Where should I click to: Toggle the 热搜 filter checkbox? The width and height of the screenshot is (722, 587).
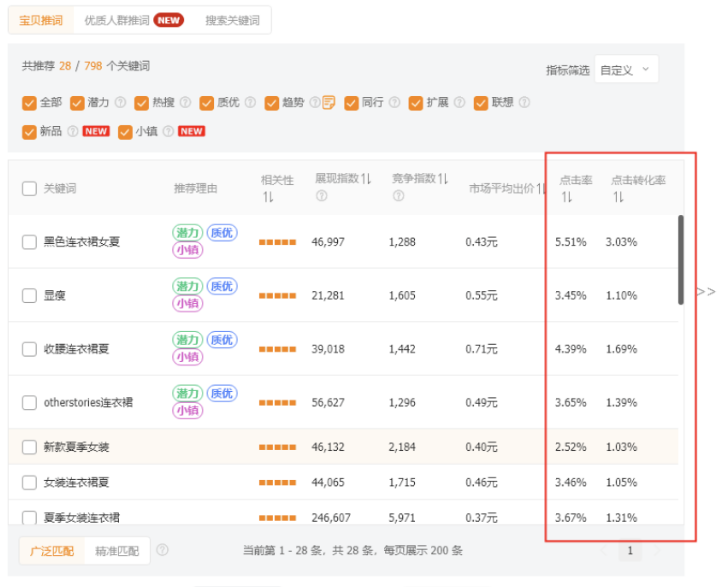coord(141,103)
